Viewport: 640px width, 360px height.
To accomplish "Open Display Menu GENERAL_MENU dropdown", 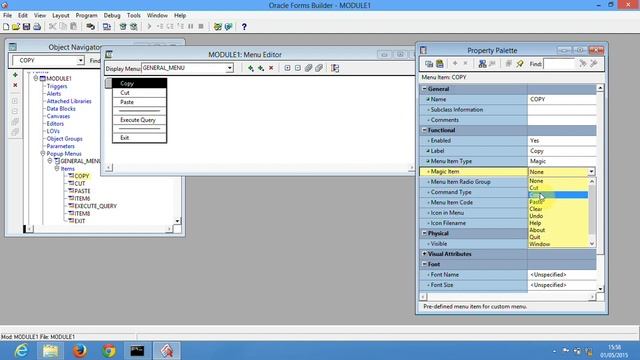I will pyautogui.click(x=230, y=68).
